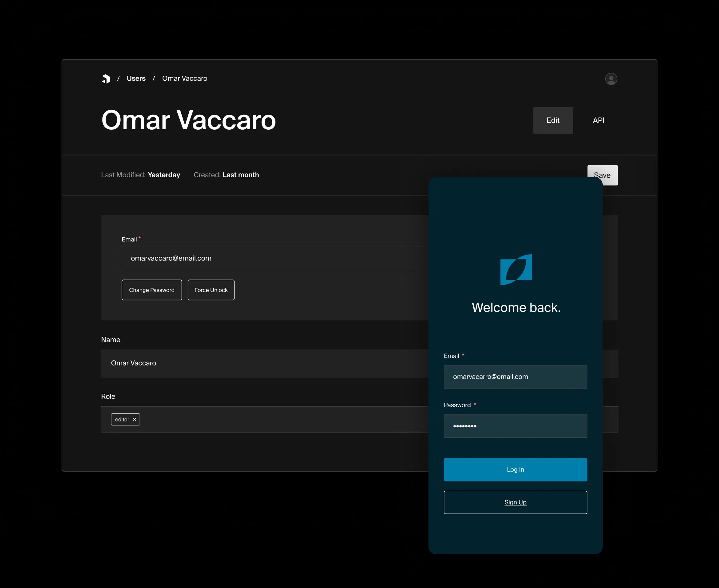The width and height of the screenshot is (719, 588).
Task: Click the Sign Up link
Action: [515, 502]
